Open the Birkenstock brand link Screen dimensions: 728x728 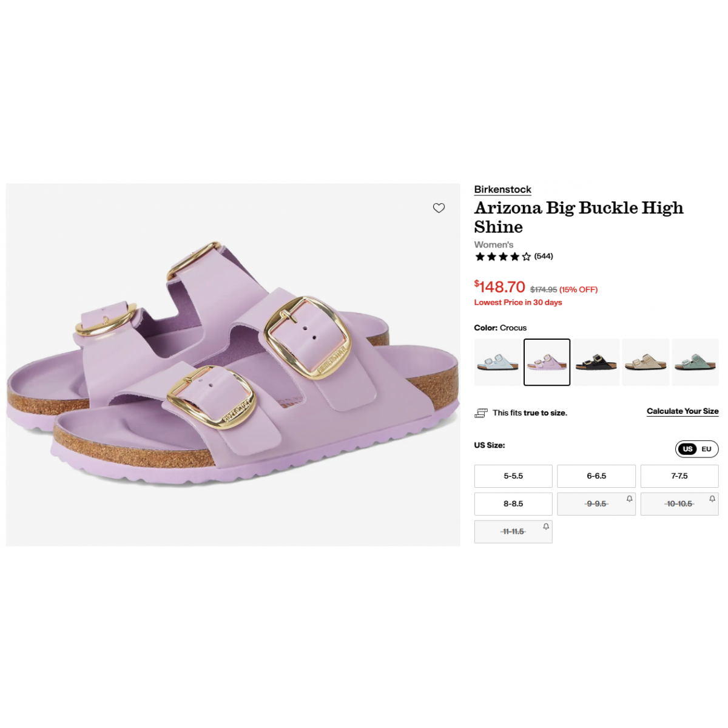pyautogui.click(x=503, y=189)
